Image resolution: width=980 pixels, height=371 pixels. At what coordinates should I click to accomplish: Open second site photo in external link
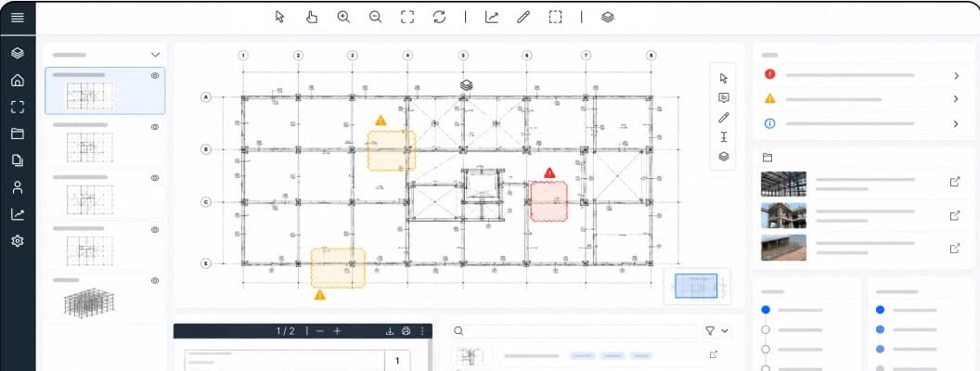[x=954, y=215]
